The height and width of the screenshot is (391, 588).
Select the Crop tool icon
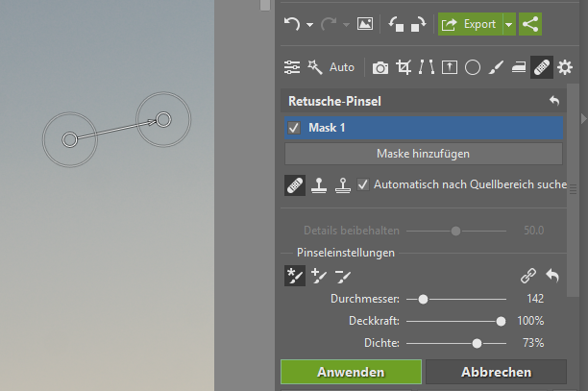(404, 67)
